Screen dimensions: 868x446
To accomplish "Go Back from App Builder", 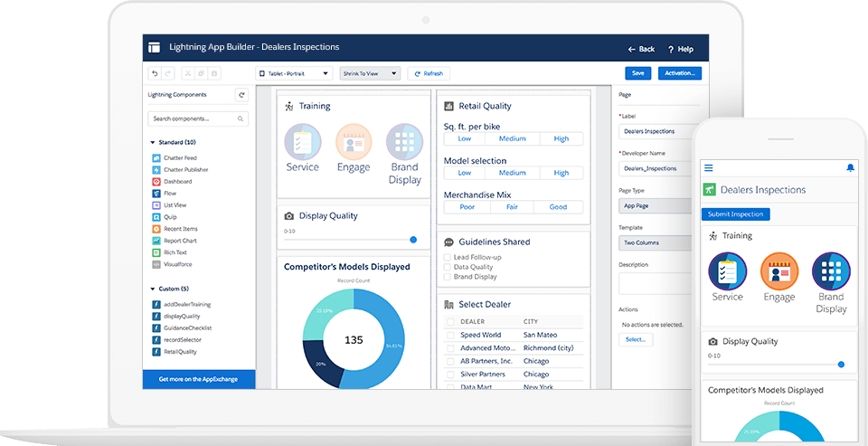I will pos(641,50).
